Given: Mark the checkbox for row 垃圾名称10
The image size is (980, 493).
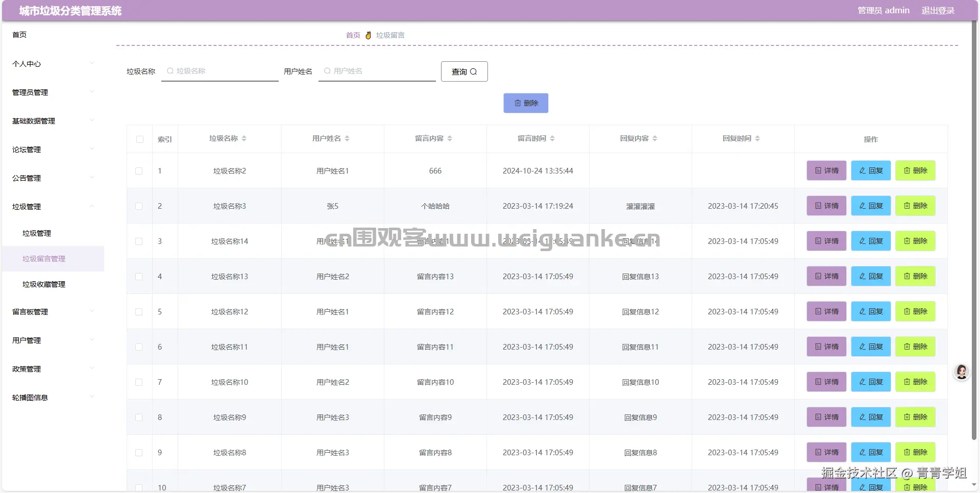Looking at the screenshot, I should click(139, 382).
